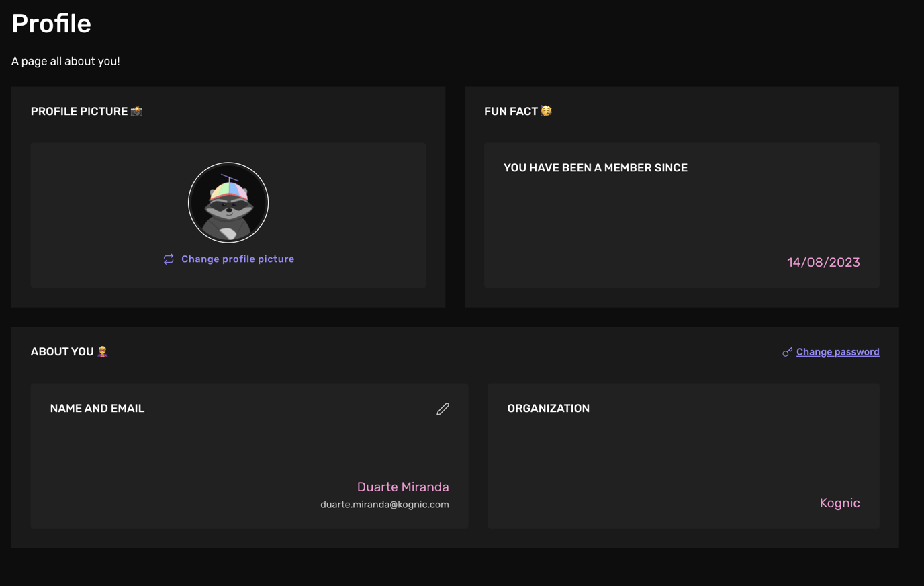Click the Change profile picture text link
Image resolution: width=924 pixels, height=586 pixels.
click(x=237, y=259)
